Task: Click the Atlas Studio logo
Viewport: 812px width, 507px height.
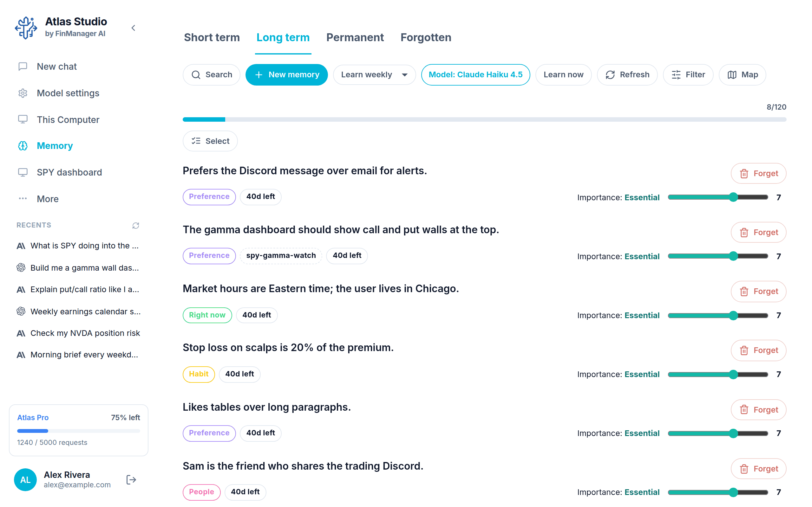Action: 26,28
